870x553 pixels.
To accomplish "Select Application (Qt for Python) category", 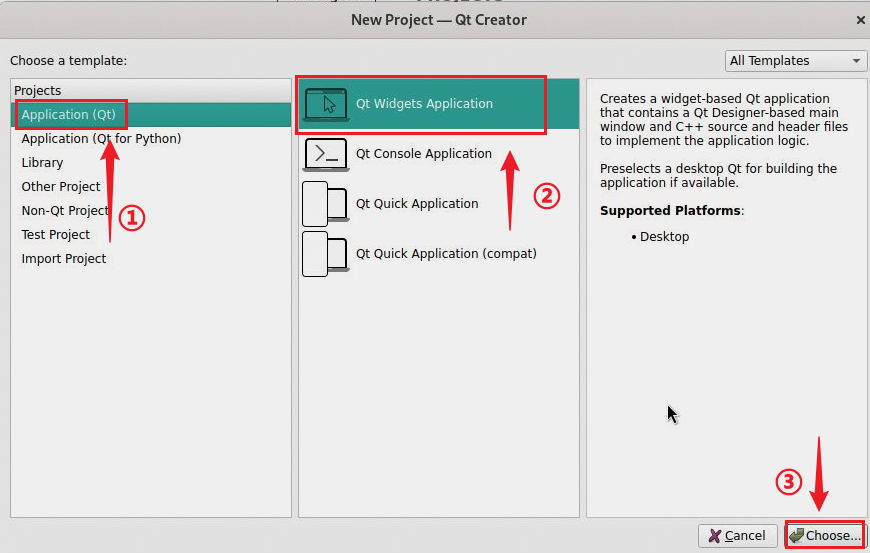I will 101,139.
